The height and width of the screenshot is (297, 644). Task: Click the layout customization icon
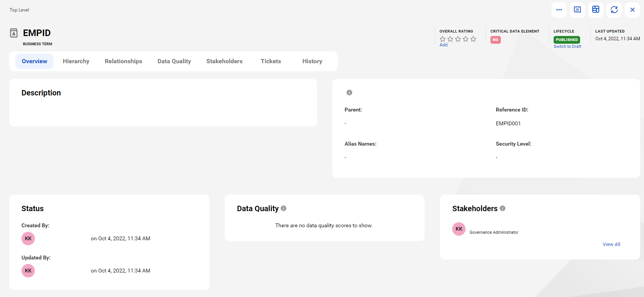pyautogui.click(x=596, y=10)
